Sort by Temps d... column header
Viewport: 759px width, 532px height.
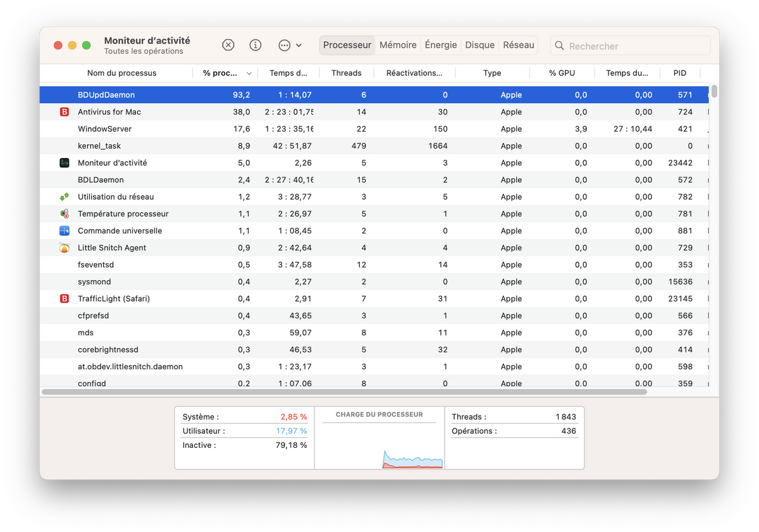coord(288,73)
